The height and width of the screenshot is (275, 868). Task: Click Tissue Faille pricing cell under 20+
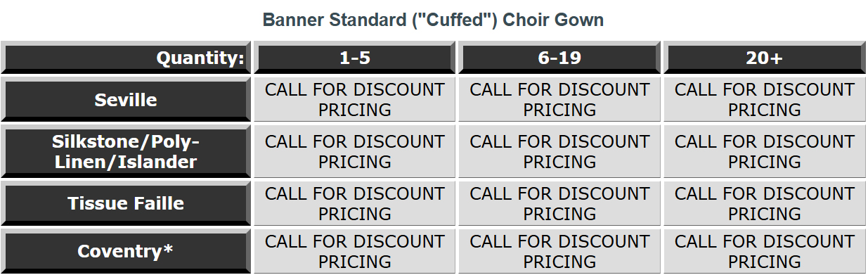coord(764,203)
